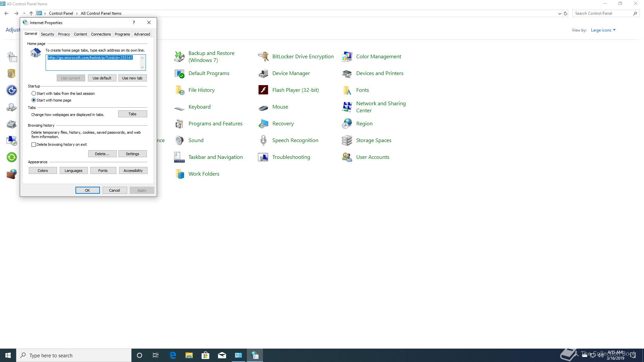Open the Work Folders icon
Image resolution: width=644 pixels, height=362 pixels.
pos(179,174)
